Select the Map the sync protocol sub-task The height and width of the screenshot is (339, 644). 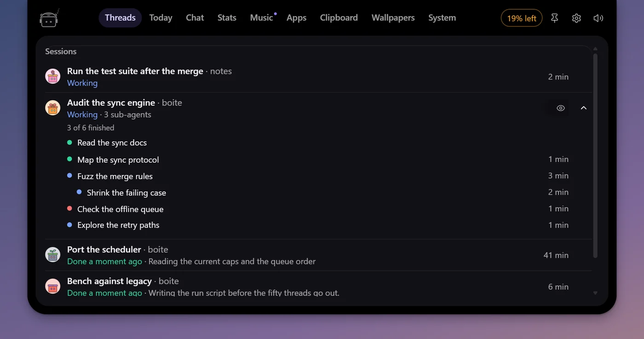point(318,160)
